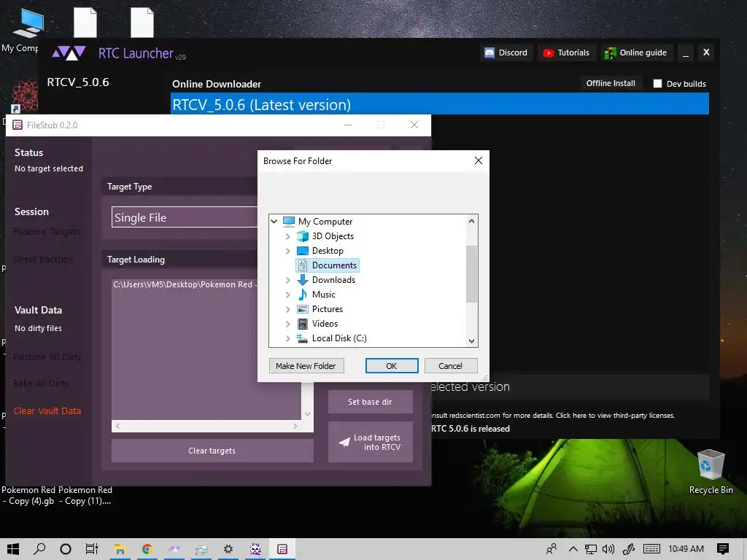Select the Desktop folder icon in tree

pos(303,251)
